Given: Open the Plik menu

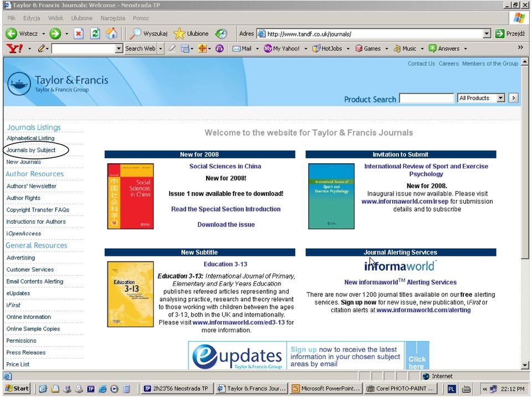Looking at the screenshot, I should tap(12, 18).
